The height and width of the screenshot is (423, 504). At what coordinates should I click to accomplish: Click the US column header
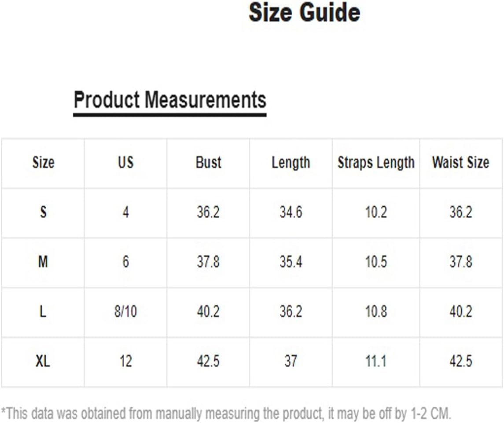126,162
